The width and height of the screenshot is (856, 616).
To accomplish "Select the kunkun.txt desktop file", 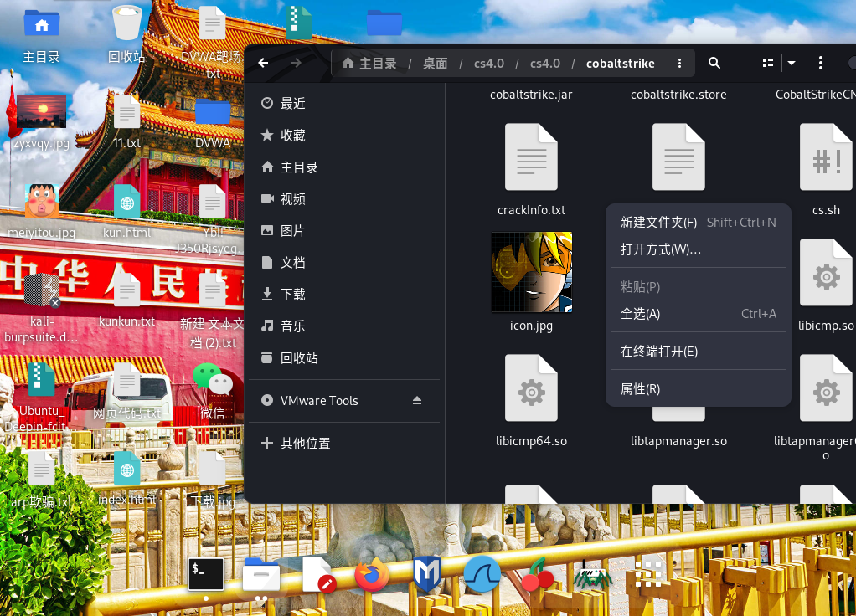I will 126,299.
